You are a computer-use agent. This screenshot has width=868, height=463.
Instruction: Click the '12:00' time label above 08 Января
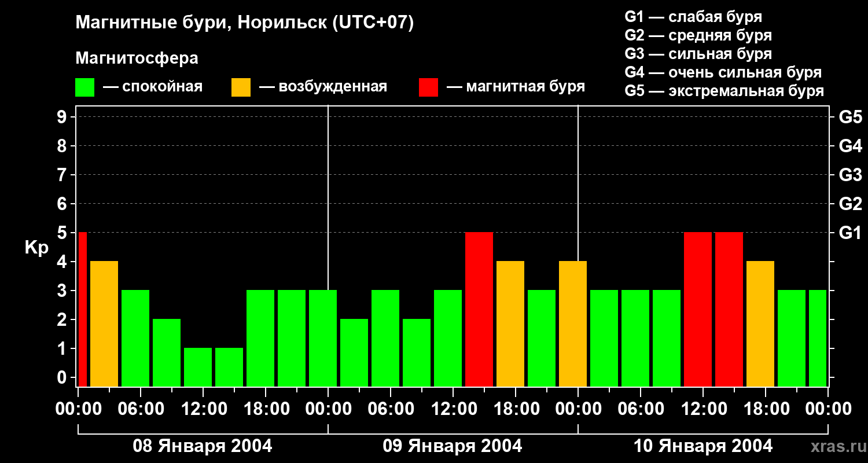203,409
